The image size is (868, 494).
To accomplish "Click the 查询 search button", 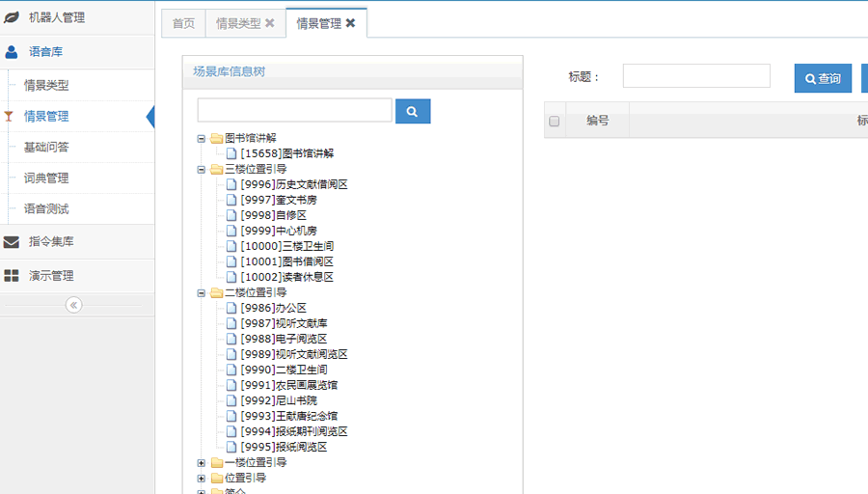I will (823, 79).
